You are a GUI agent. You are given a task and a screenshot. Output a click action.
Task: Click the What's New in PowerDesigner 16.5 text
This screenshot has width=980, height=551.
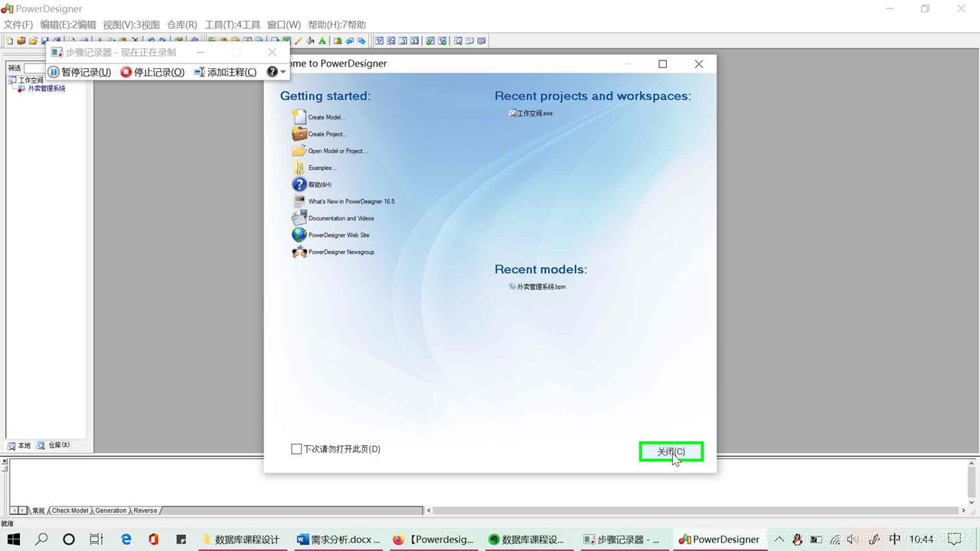click(x=351, y=201)
